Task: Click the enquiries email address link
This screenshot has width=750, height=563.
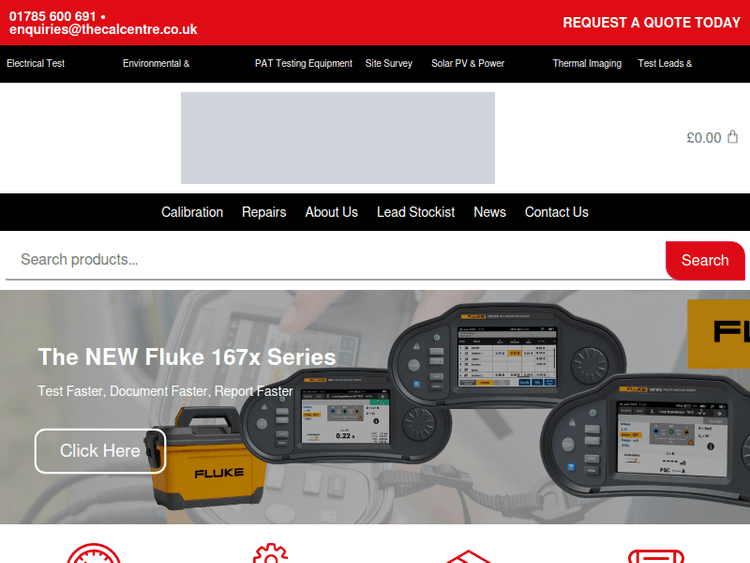Action: tap(103, 30)
